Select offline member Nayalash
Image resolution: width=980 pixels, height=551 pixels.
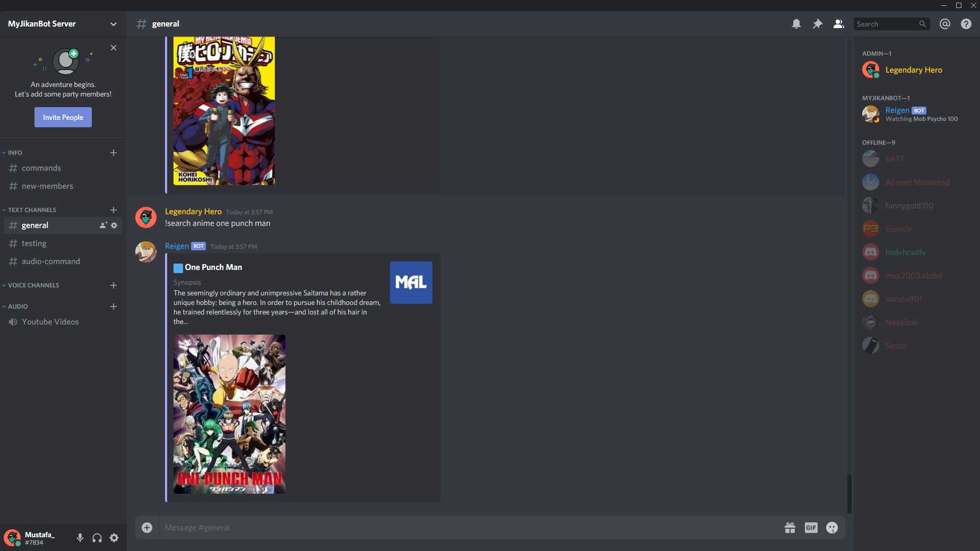point(916,322)
